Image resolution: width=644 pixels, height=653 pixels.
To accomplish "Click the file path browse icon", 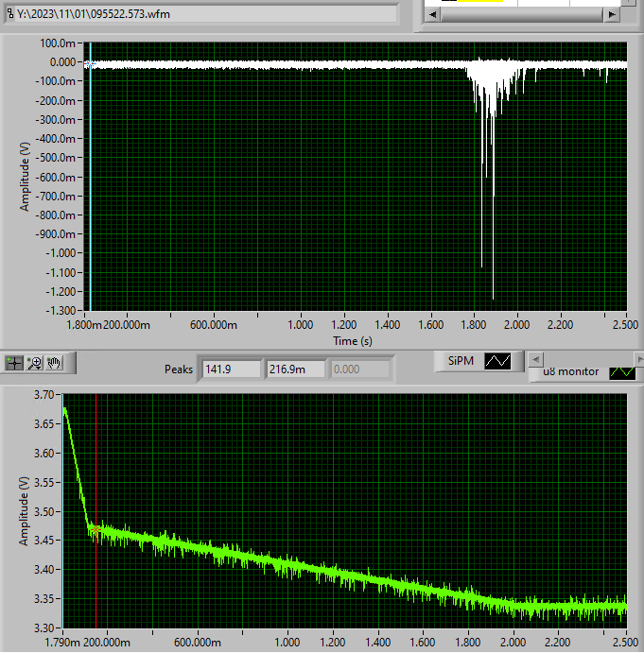I will [x=9, y=14].
